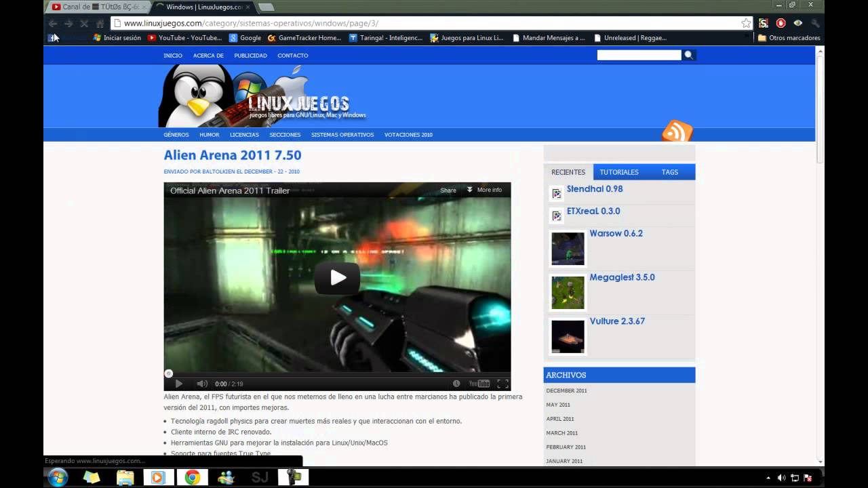The height and width of the screenshot is (488, 868).
Task: Open the Windows Explorer folder taskbar icon
Action: (125, 477)
